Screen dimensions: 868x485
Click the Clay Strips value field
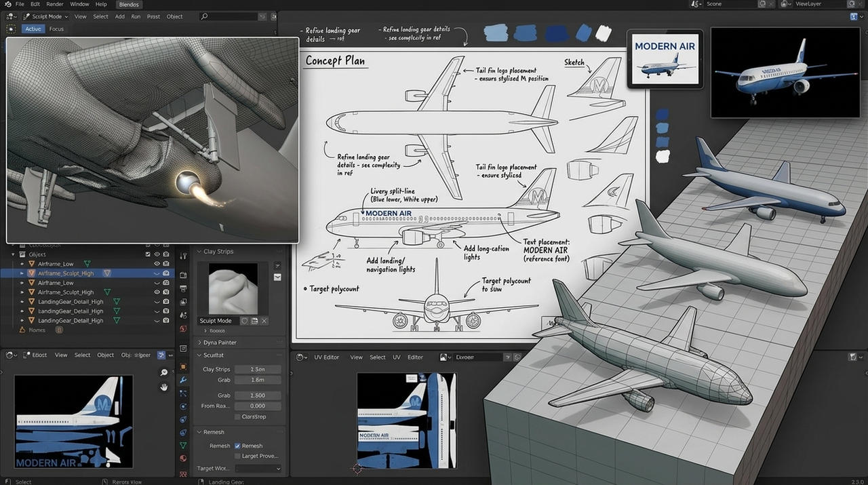coord(258,370)
